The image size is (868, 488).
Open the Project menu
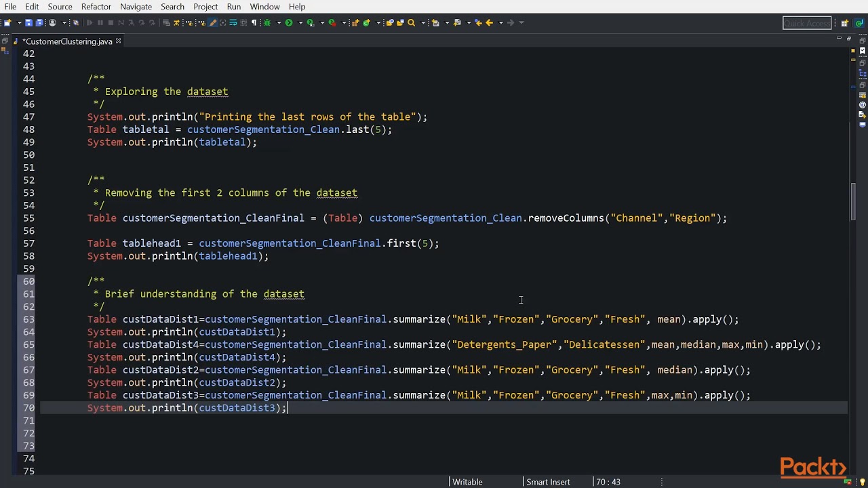(x=205, y=7)
